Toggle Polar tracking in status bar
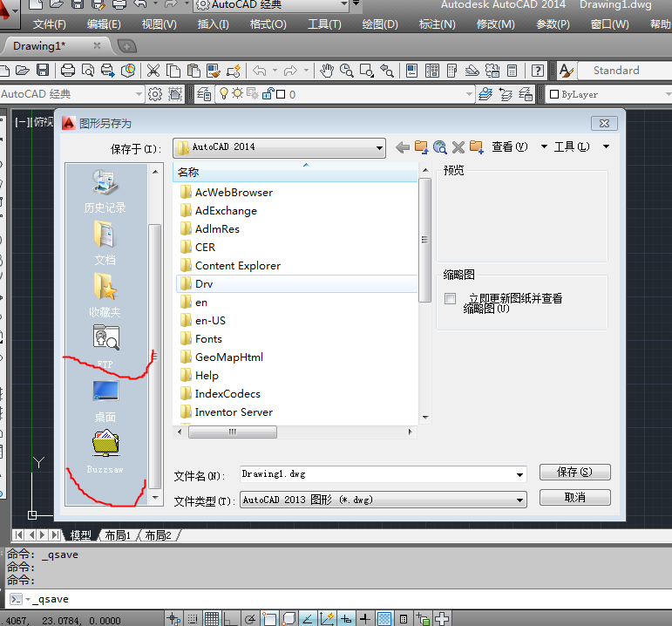This screenshot has width=672, height=626. point(250,619)
